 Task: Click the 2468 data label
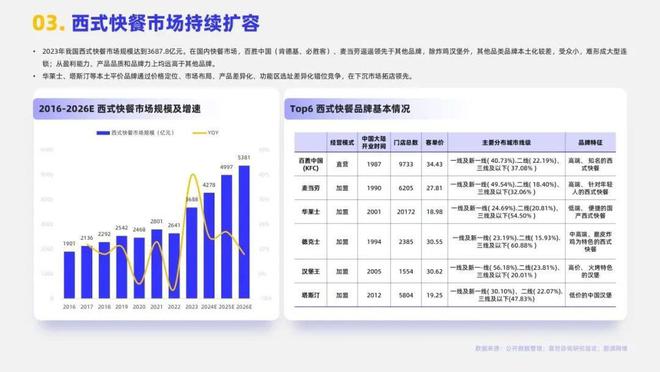click(x=139, y=230)
